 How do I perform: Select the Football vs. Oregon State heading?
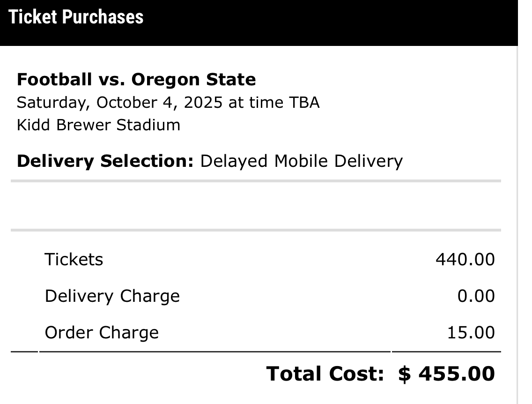[x=136, y=80]
